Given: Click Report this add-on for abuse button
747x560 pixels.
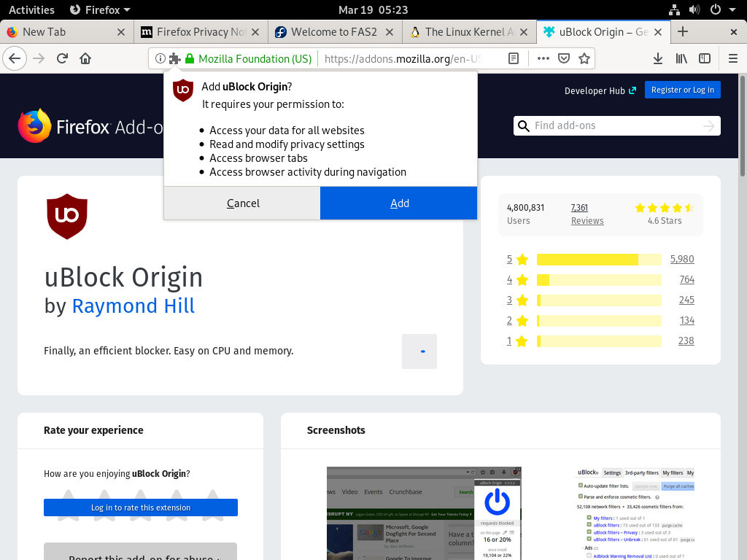Looking at the screenshot, I should click(x=141, y=553).
